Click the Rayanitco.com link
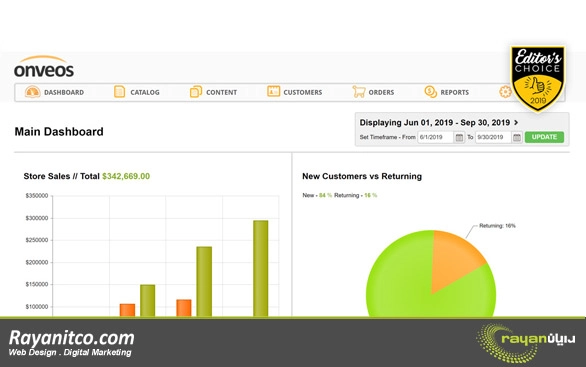 [x=71, y=338]
